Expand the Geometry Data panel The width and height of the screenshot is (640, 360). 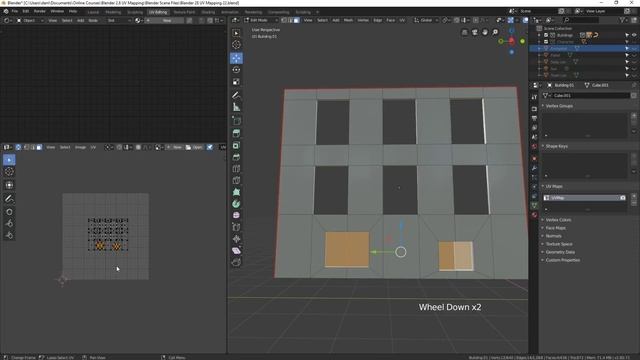click(560, 252)
